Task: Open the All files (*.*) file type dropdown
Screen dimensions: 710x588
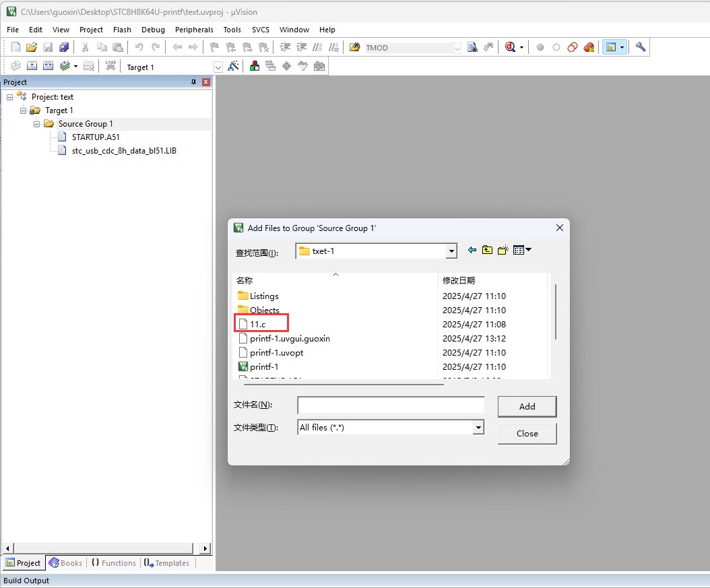Action: (479, 427)
